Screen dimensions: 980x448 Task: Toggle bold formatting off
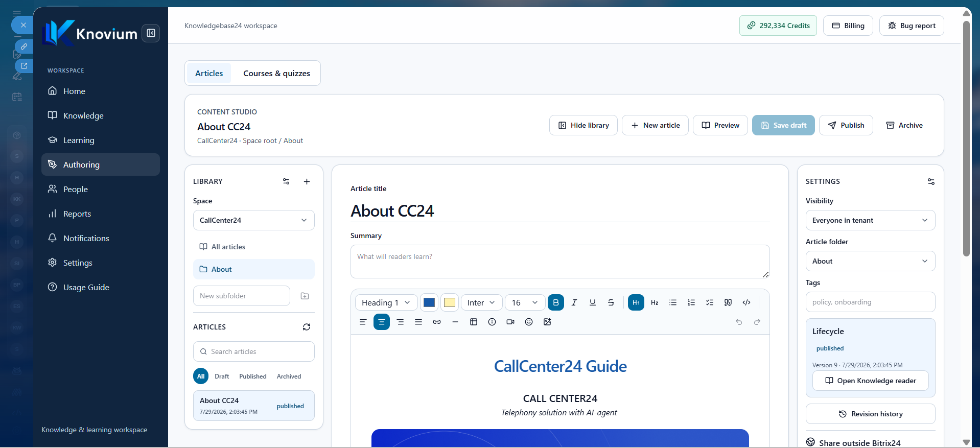pos(556,302)
